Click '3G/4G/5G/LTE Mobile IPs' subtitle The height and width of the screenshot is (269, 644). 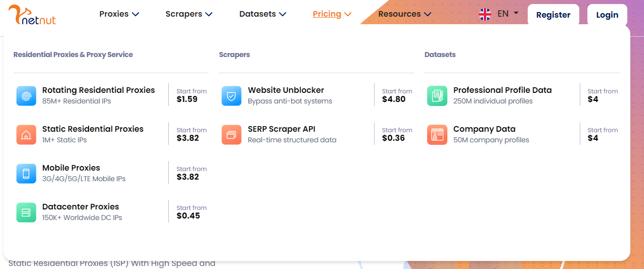pos(84,179)
